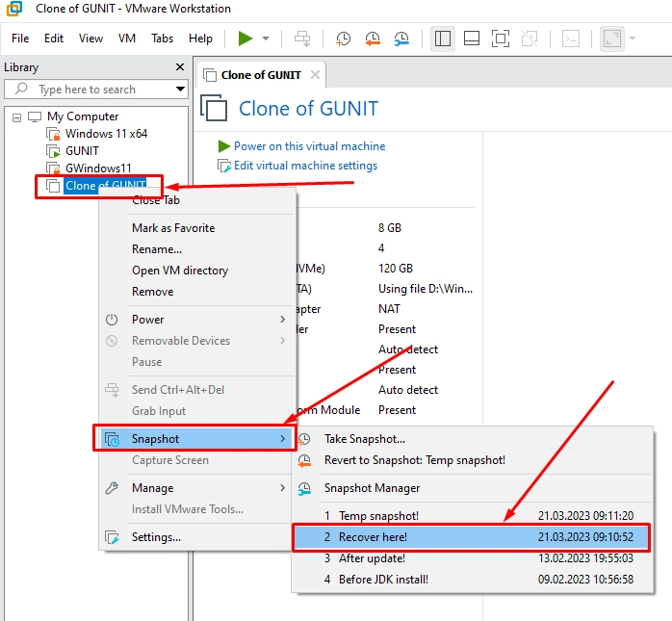Open the File menu
This screenshot has width=672, height=621.
[20, 39]
